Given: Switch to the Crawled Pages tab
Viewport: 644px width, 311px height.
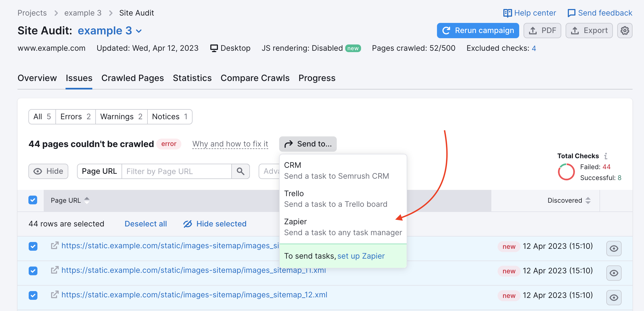Looking at the screenshot, I should 133,78.
